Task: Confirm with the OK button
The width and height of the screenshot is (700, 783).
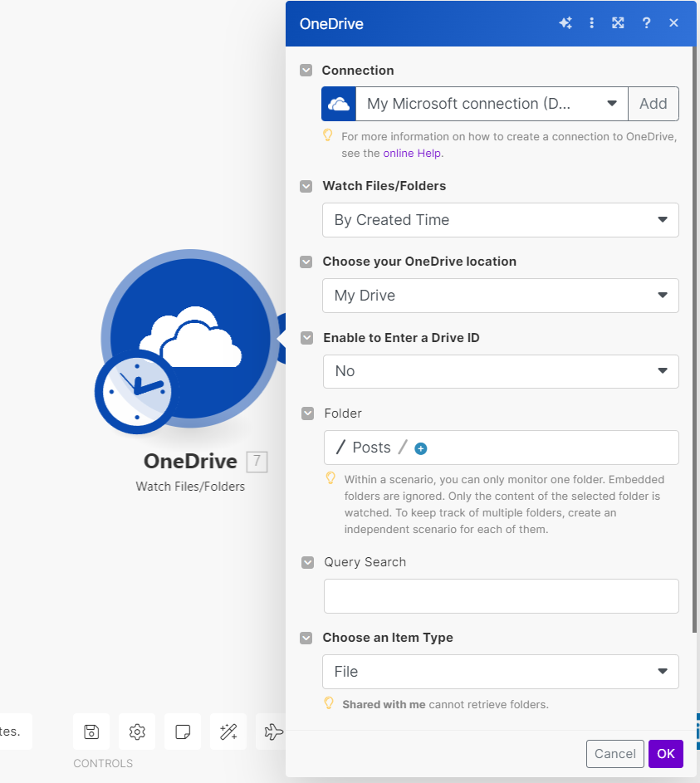Action: pyautogui.click(x=666, y=754)
